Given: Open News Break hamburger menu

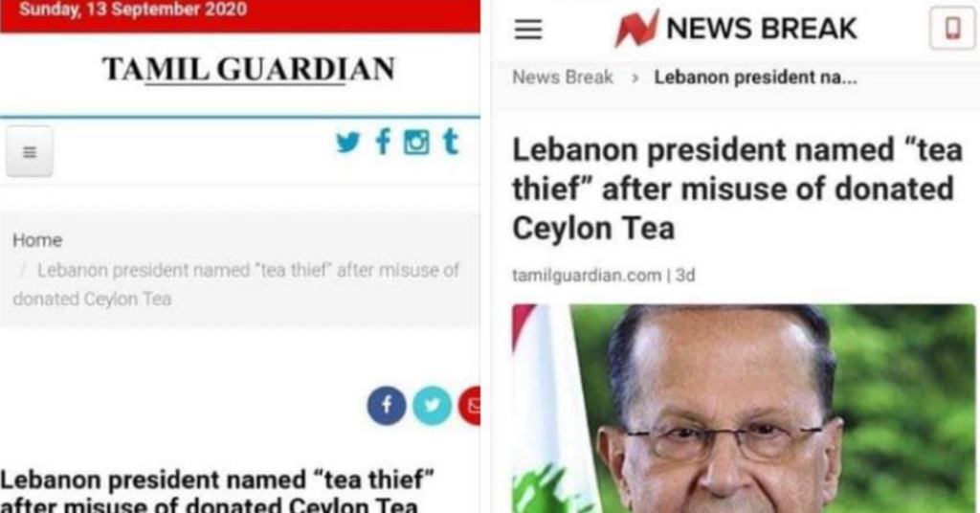Looking at the screenshot, I should (x=528, y=29).
